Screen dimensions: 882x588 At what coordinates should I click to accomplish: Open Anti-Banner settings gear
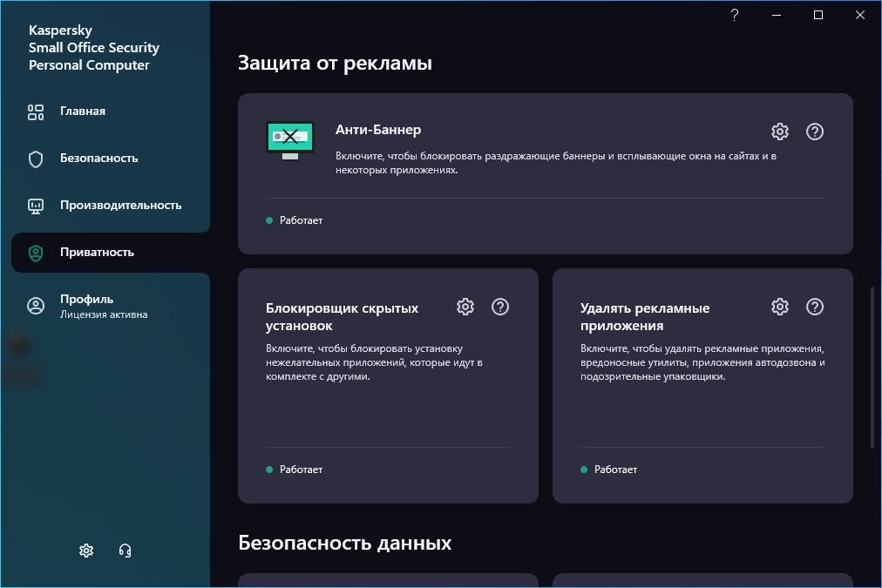coord(780,132)
